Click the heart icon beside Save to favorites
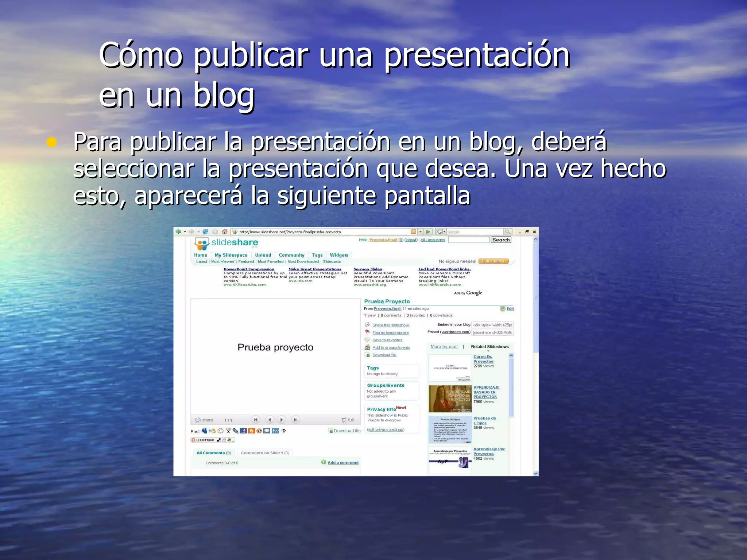 (x=367, y=340)
